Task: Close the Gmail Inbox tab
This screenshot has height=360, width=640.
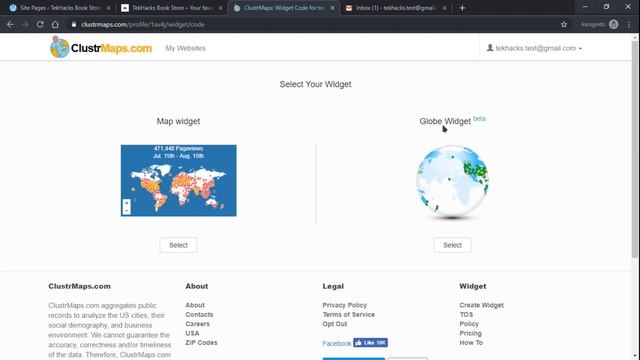Action: [x=444, y=8]
